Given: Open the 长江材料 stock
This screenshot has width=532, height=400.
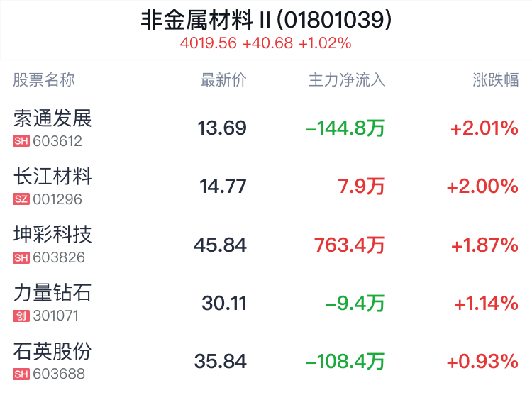Looking at the screenshot, I should (52, 176).
